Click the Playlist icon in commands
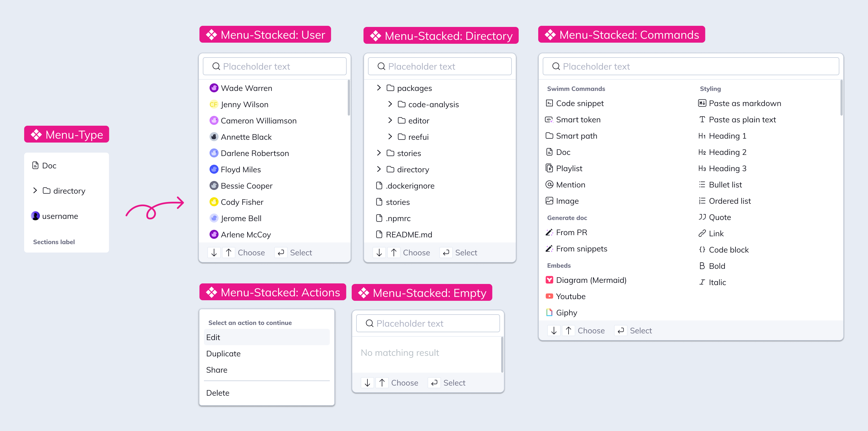The image size is (868, 431). (x=549, y=168)
